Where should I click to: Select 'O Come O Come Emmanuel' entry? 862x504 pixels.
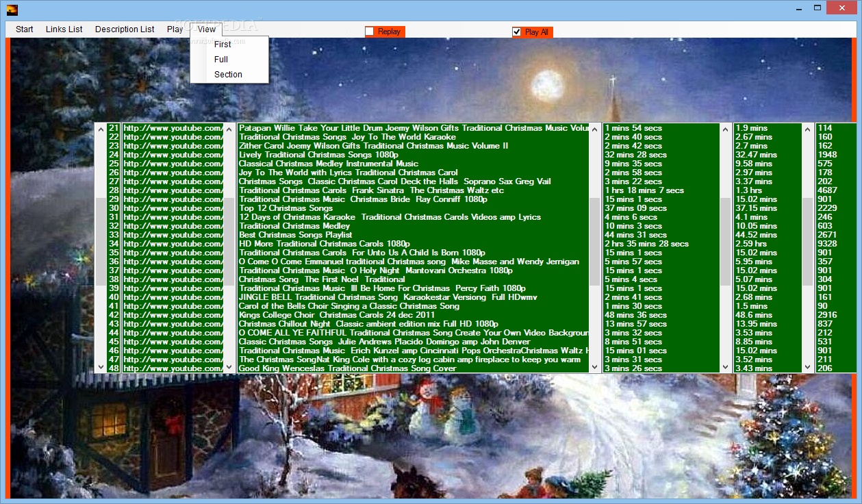click(409, 262)
